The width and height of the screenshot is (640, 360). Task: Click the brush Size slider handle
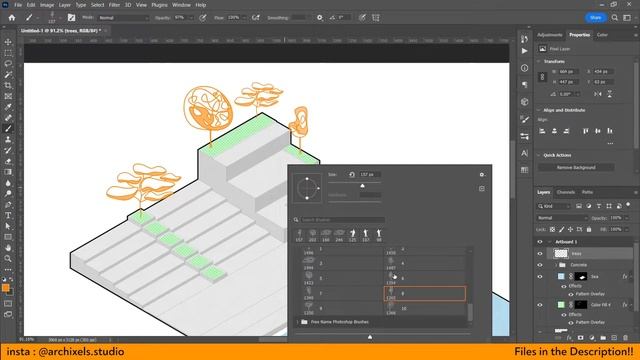tap(362, 186)
